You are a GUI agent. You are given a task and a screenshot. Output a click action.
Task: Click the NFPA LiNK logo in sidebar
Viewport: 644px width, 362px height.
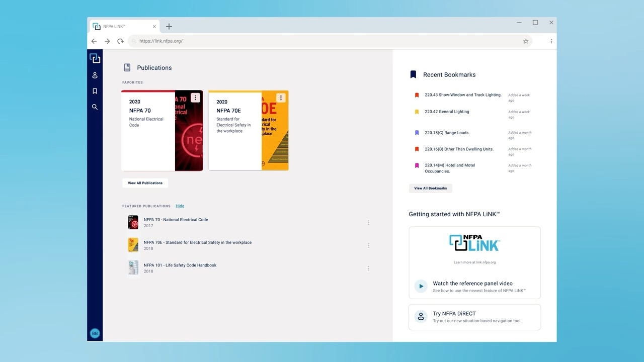(95, 58)
